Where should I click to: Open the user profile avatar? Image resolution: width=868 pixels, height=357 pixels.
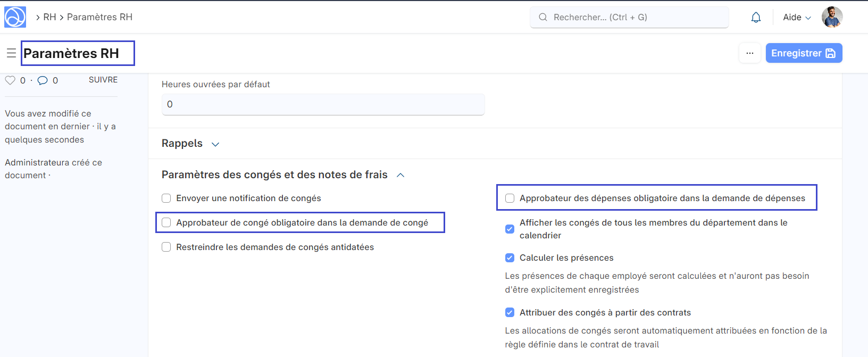(832, 17)
